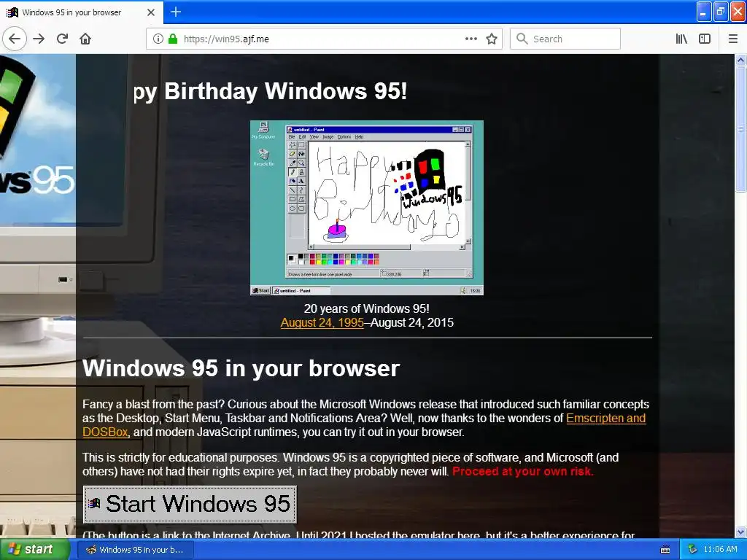Screen dimensions: 747x560
Task: Open a new tab with plus button
Action: [175, 12]
